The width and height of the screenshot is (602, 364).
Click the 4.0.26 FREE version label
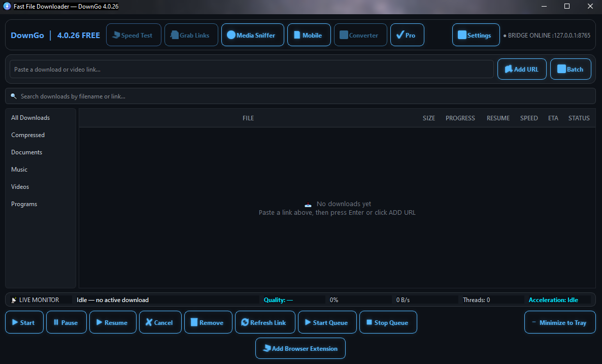[x=78, y=36]
